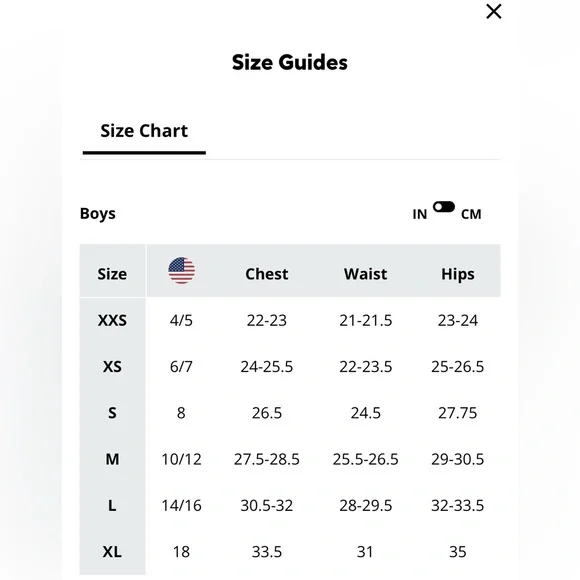The image size is (580, 580).
Task: Click the Chest column header
Action: point(266,274)
